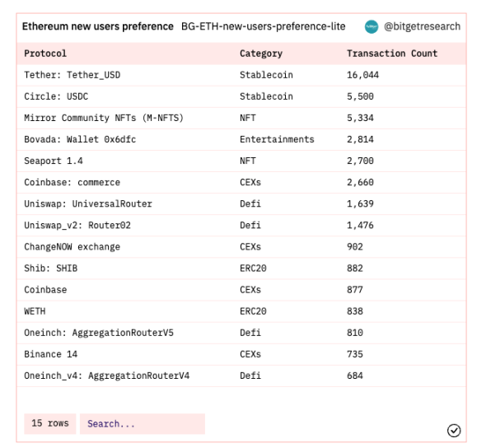Click the 838 transaction count value
477x448 pixels.
pos(355,311)
